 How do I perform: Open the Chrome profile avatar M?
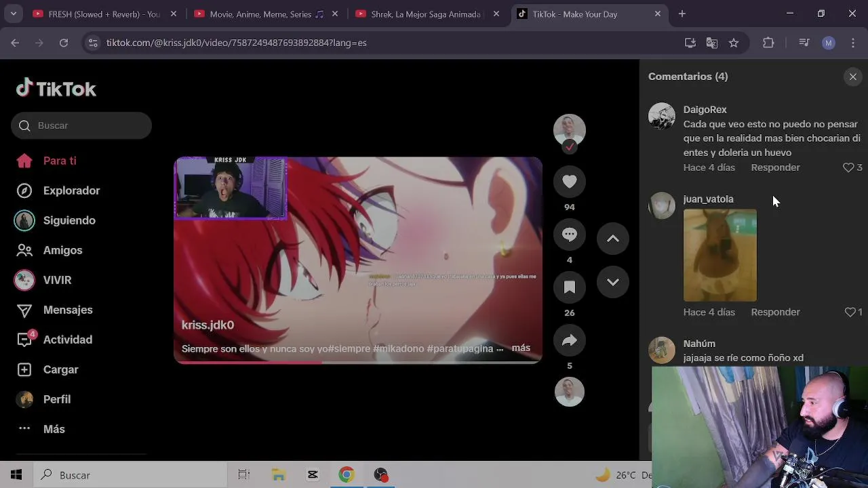pos(829,43)
